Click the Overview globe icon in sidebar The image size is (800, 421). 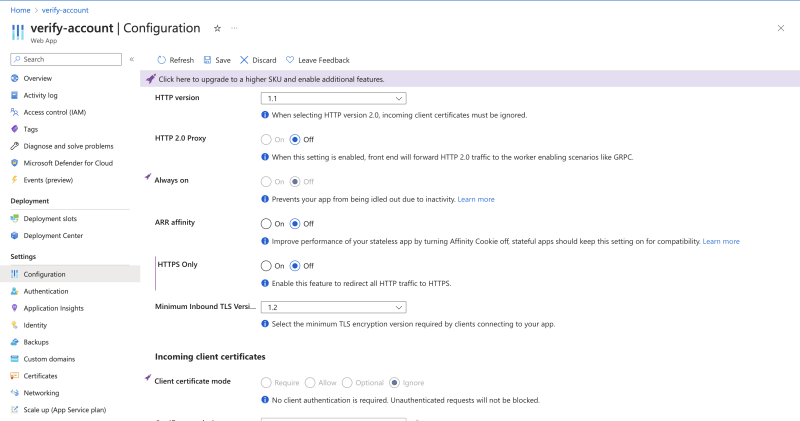coord(14,78)
